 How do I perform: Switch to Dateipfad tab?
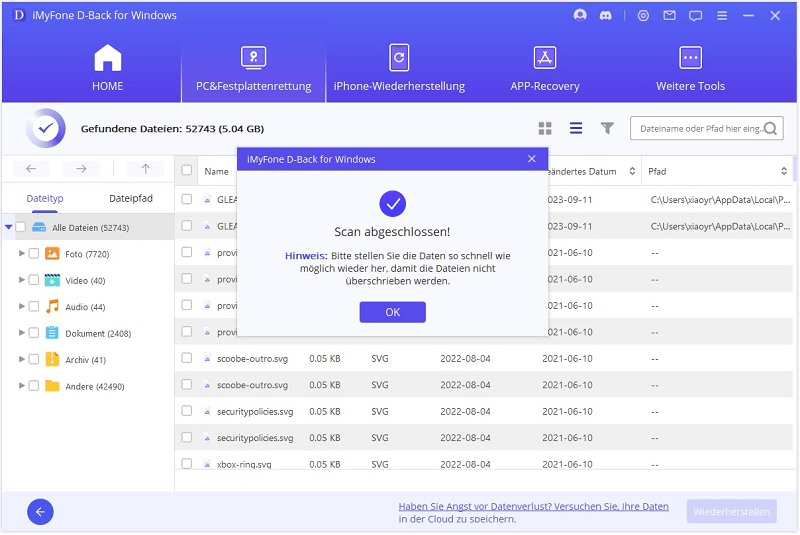click(x=131, y=198)
